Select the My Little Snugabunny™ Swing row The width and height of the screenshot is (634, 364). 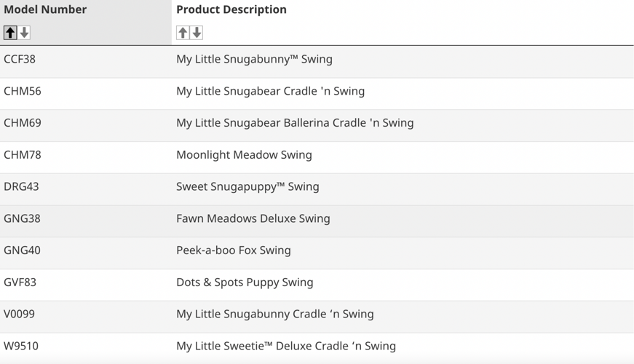click(254, 59)
